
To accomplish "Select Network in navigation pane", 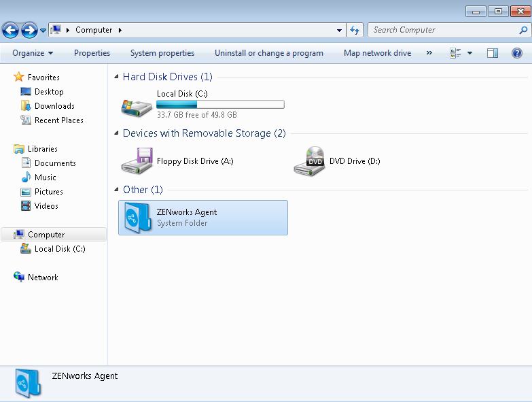I will tap(43, 278).
